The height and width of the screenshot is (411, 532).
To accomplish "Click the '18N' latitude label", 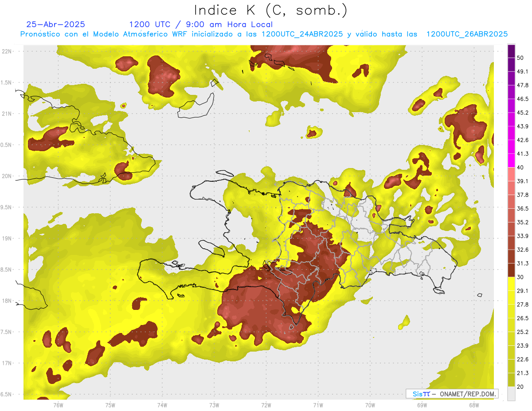I will click(7, 301).
